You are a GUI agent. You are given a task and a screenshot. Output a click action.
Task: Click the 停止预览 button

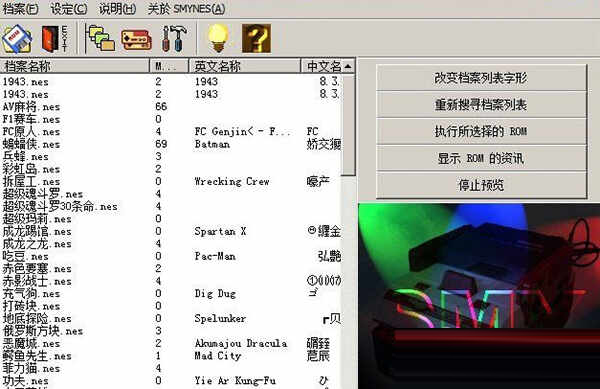(x=481, y=185)
